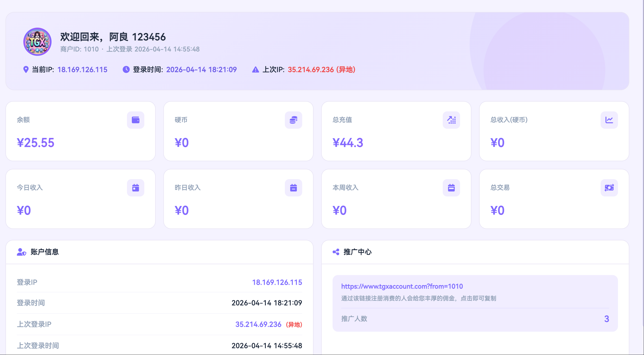The width and height of the screenshot is (644, 355).
Task: Copy the tgxaccount.com referral link
Action: [x=402, y=286]
